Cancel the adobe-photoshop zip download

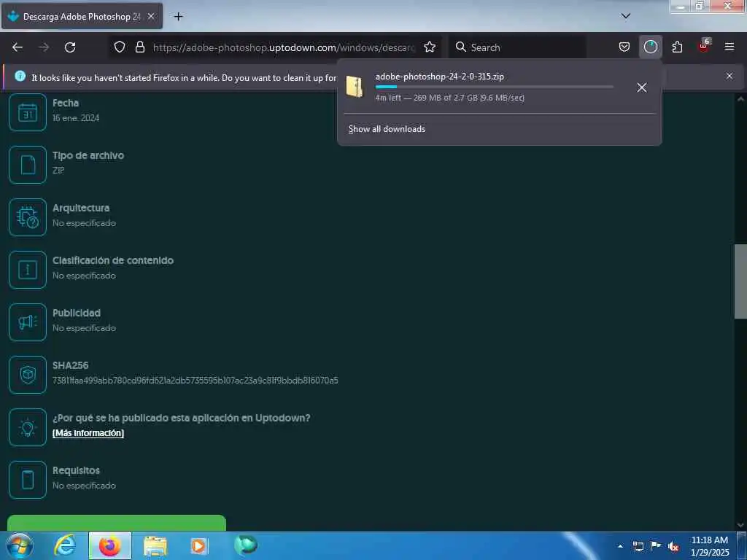[642, 87]
